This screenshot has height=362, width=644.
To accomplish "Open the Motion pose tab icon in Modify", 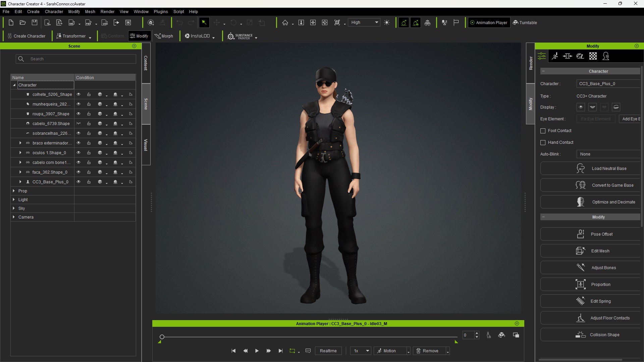I will click(x=555, y=56).
